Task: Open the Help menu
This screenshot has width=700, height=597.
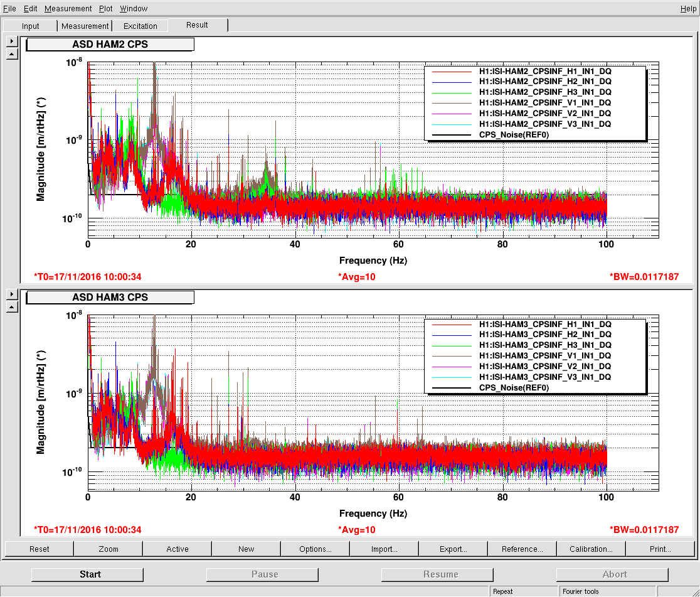Action: coord(688,9)
